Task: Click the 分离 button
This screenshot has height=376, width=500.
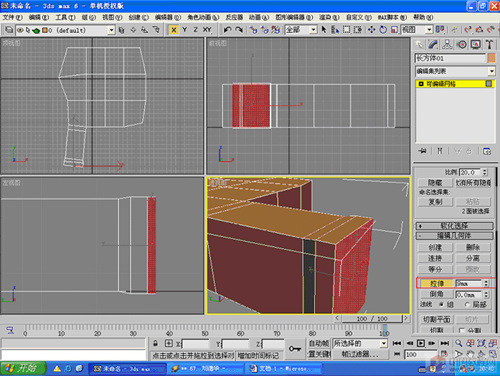Action: pyautogui.click(x=473, y=258)
